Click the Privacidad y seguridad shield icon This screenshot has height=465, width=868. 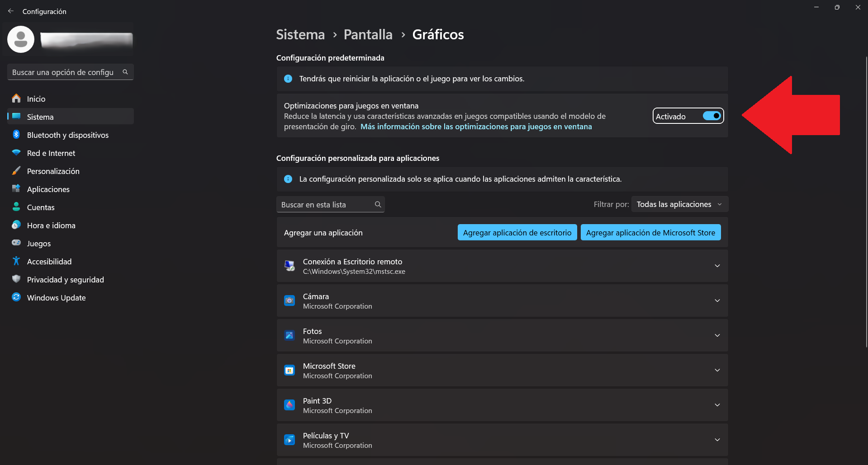pyautogui.click(x=16, y=279)
